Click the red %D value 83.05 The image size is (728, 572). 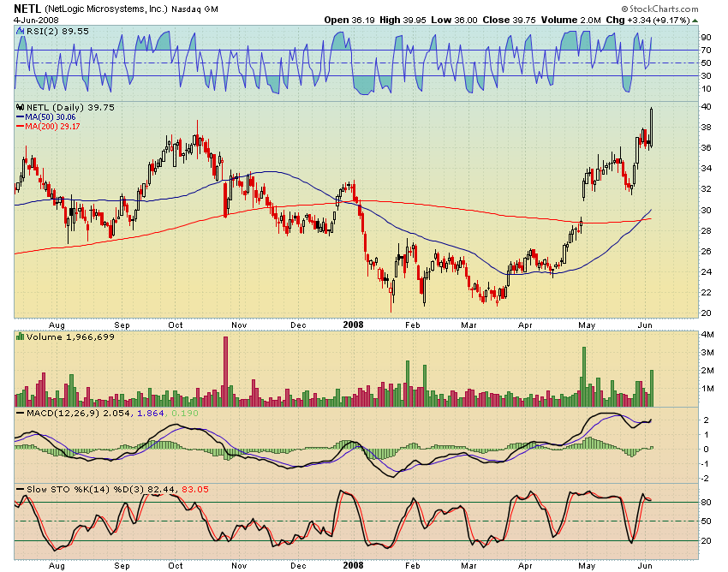tap(195, 489)
